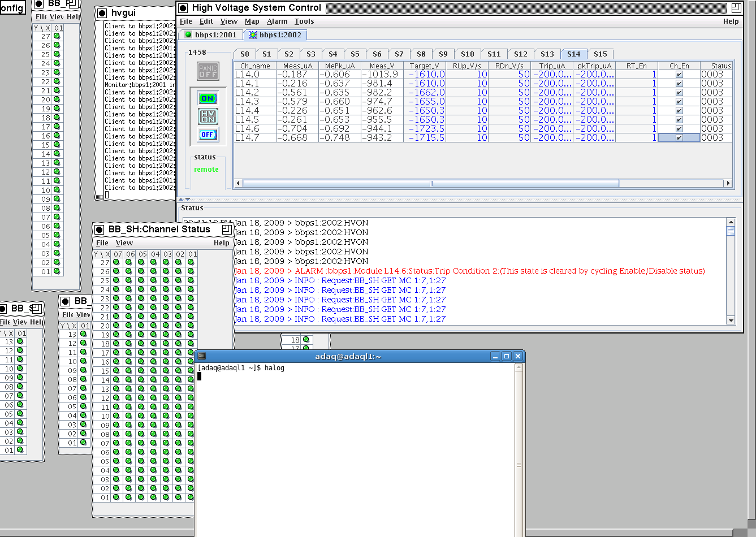The image size is (756, 537).
Task: Open High Voltage System Control window menu icon
Action: click(183, 8)
